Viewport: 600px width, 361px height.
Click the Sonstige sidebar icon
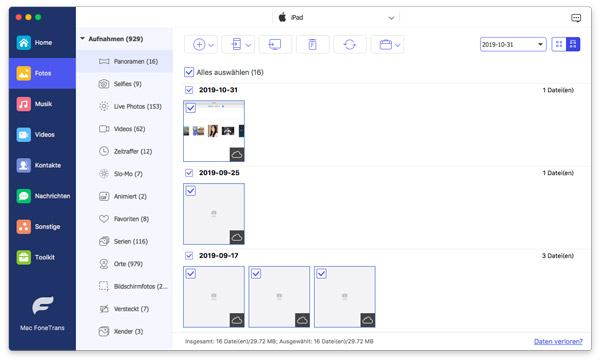(x=23, y=227)
